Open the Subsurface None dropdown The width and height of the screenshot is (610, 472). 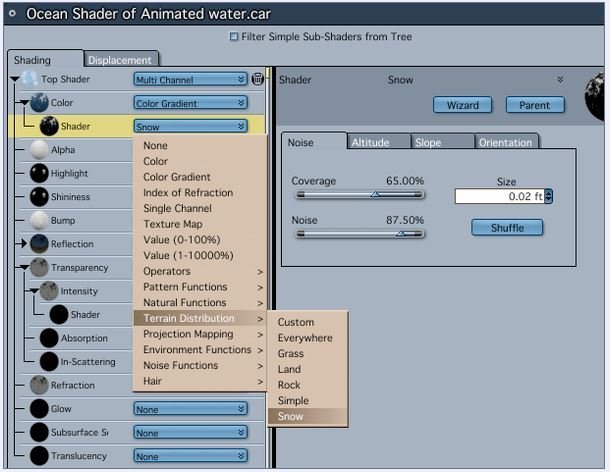(191, 433)
